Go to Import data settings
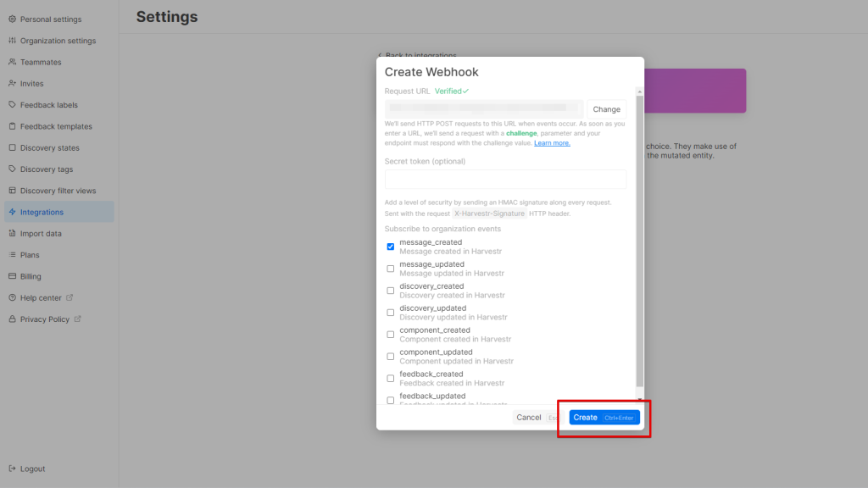 pos(41,233)
